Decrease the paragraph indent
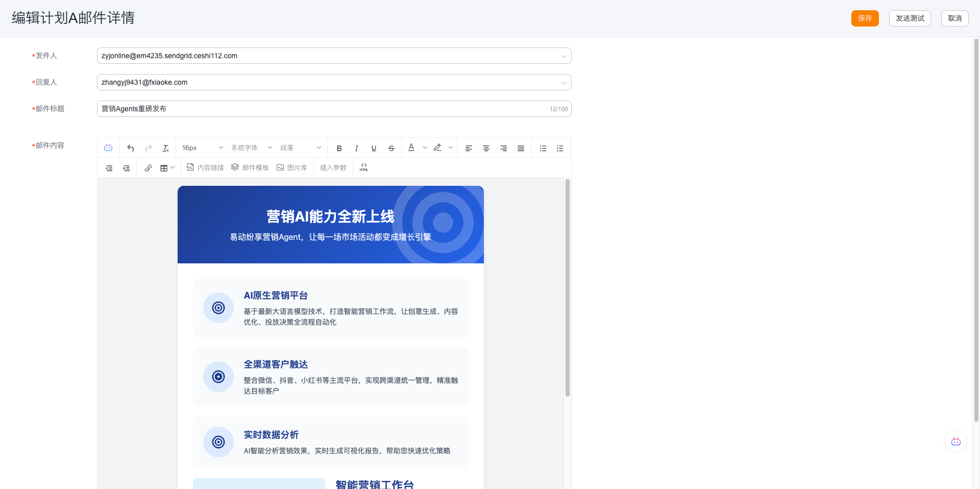The image size is (980, 489). click(109, 168)
